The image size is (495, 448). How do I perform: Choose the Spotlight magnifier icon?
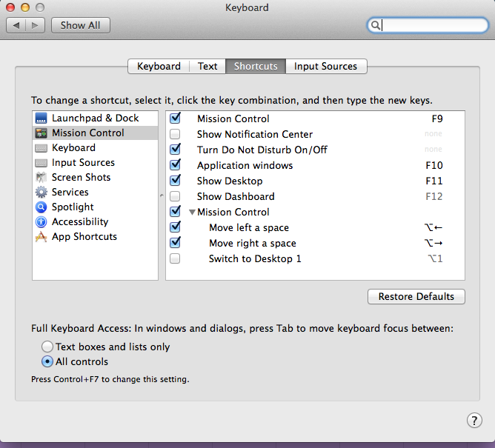[x=41, y=207]
